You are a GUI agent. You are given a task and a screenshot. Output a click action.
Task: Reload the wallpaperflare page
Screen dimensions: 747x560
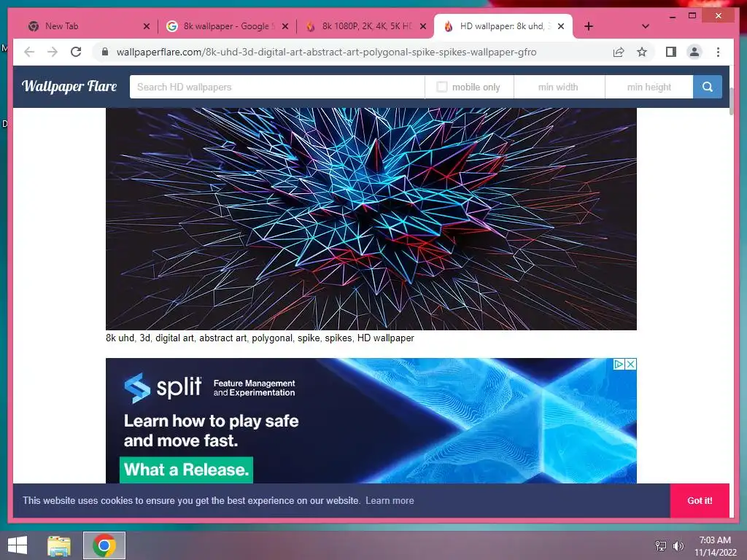click(76, 52)
